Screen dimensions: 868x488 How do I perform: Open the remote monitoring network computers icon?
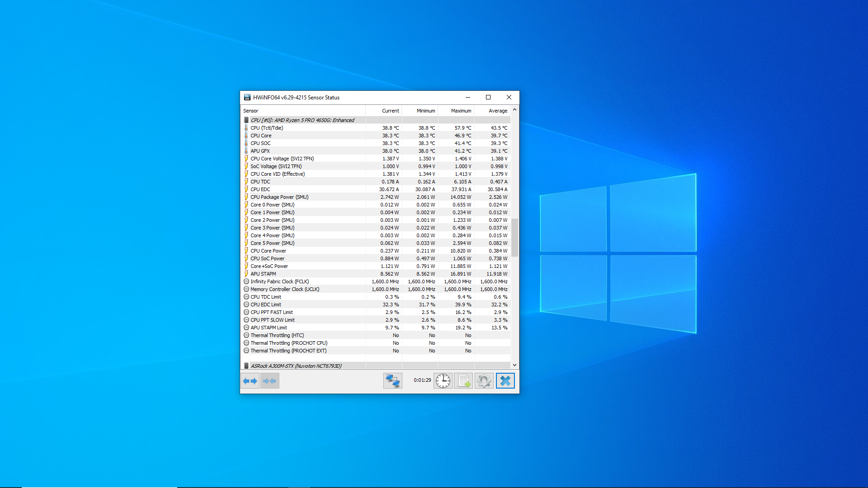[392, 381]
